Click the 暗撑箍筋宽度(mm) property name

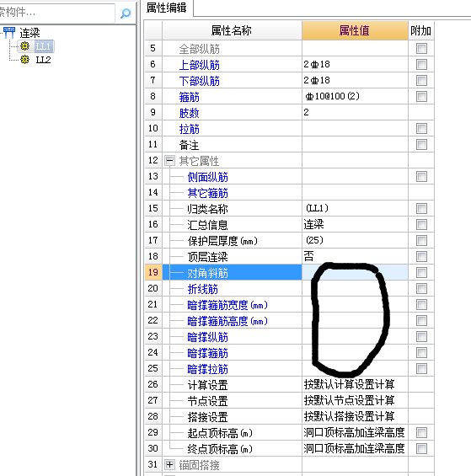227,305
